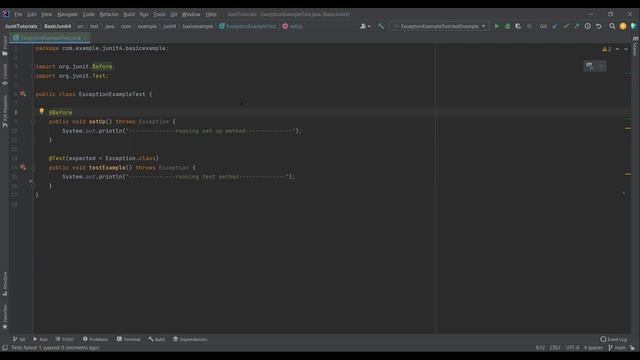The height and width of the screenshot is (360, 640).
Task: Open the floating reader mode icon in editor
Action: click(589, 66)
